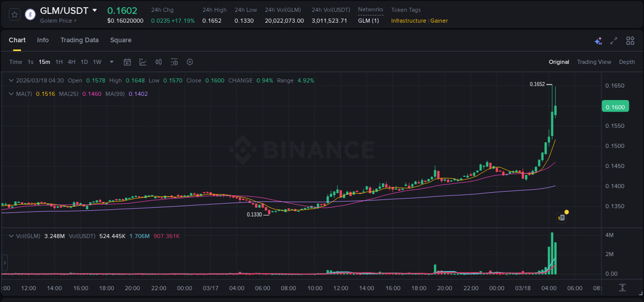Open the Trading View chart mode
This screenshot has width=644, height=302.
[x=594, y=62]
